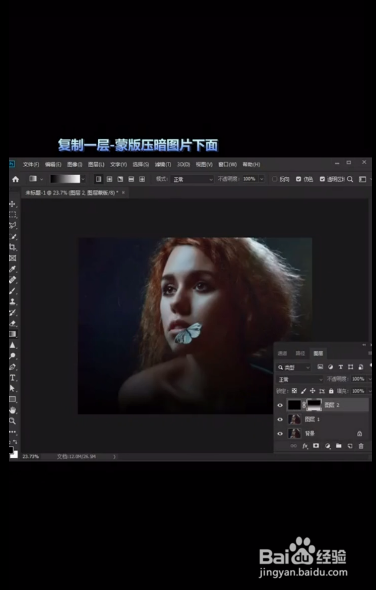Click the add layer style fx icon
This screenshot has height=590, width=376.
pyautogui.click(x=305, y=446)
